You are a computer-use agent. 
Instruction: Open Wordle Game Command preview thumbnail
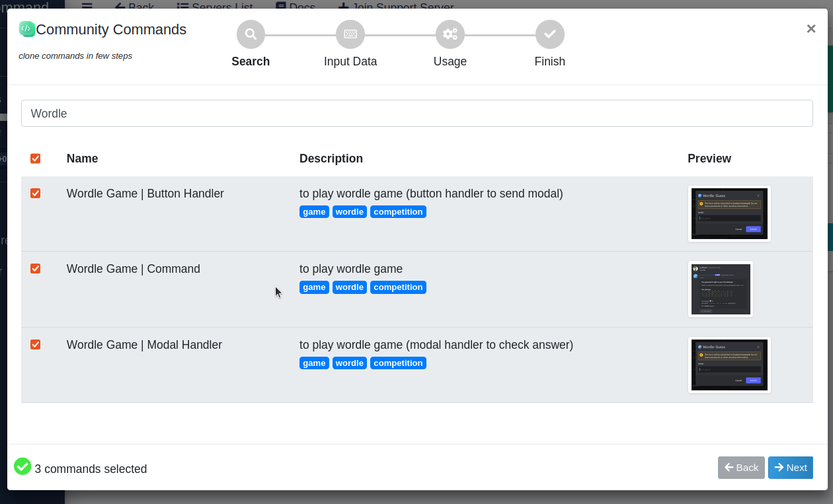point(721,289)
